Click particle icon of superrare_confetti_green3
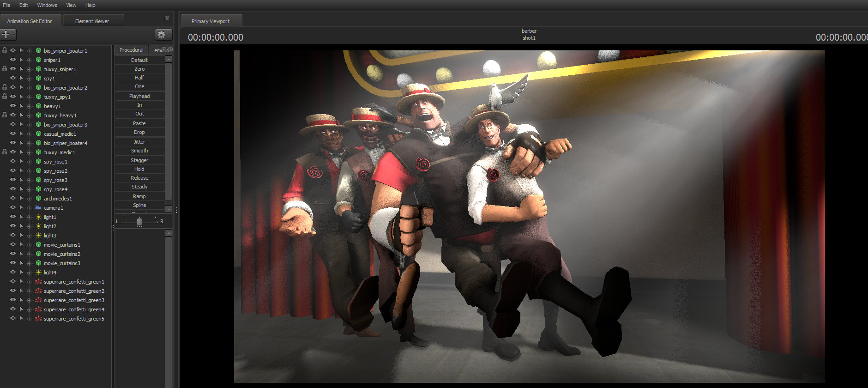The image size is (868, 388). point(39,300)
